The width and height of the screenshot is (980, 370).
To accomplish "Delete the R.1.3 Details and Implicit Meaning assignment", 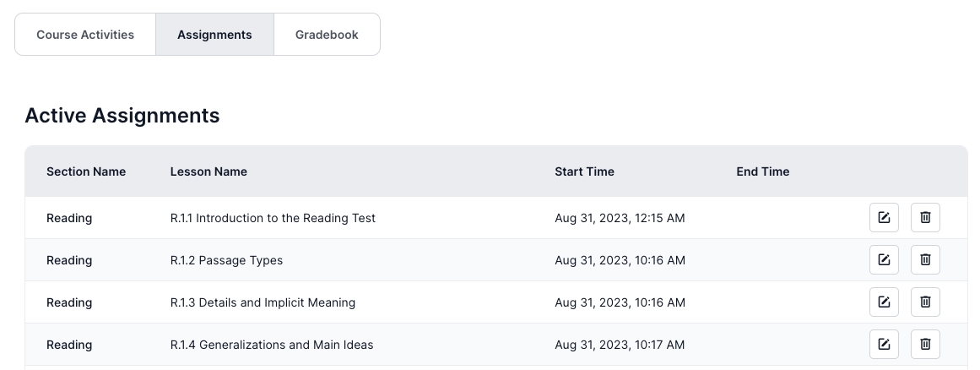I will click(x=925, y=302).
